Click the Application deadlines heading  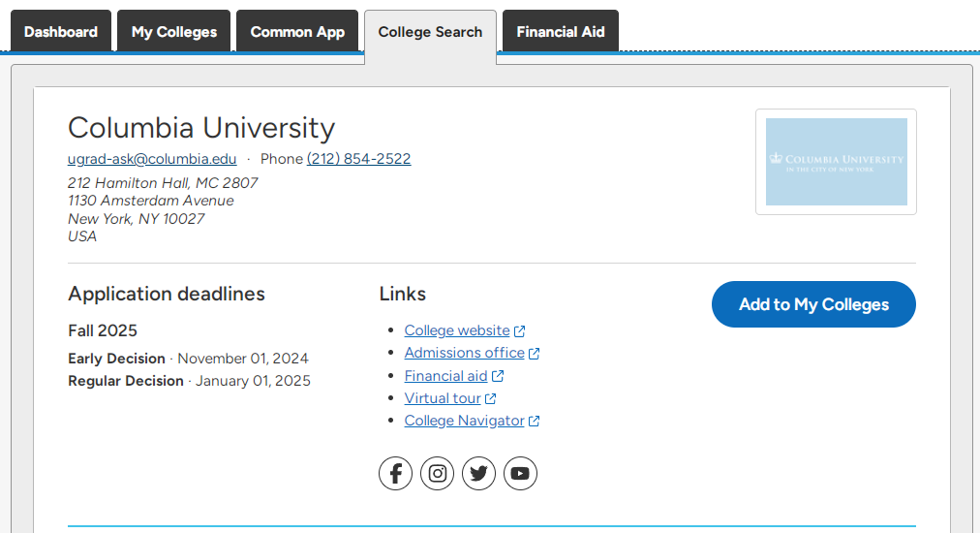(x=167, y=294)
